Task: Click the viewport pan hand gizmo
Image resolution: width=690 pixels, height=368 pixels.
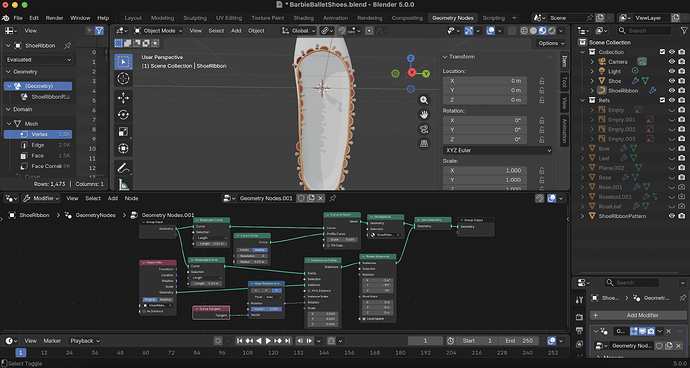Action: pos(424,115)
